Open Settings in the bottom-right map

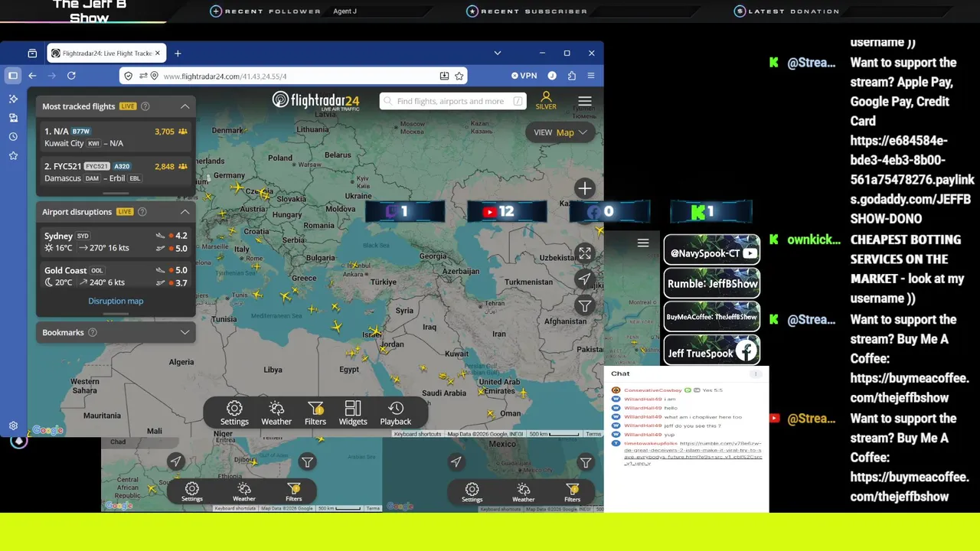coord(472,491)
